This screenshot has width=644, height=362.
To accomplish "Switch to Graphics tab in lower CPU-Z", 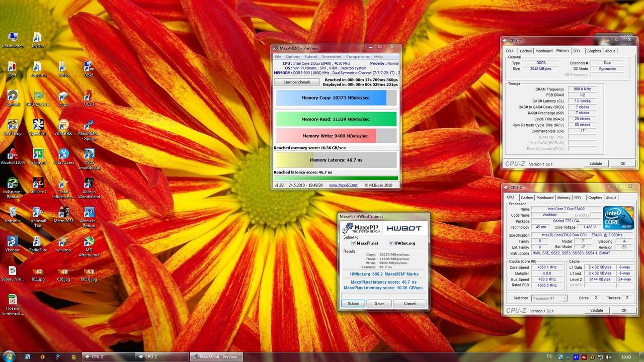I will pyautogui.click(x=595, y=198).
